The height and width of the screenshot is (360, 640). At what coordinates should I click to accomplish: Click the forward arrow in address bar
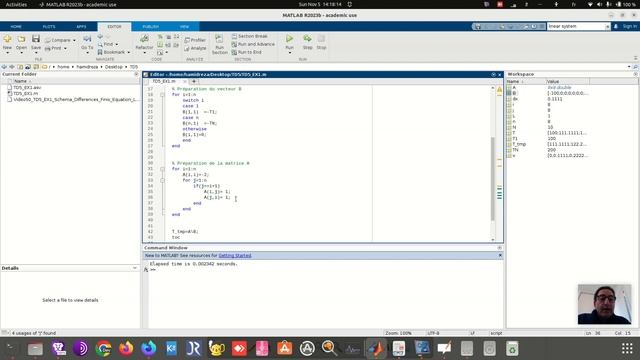(12, 67)
